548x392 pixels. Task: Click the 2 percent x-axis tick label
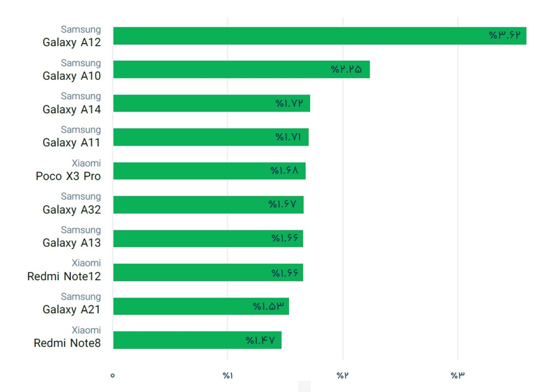(342, 375)
